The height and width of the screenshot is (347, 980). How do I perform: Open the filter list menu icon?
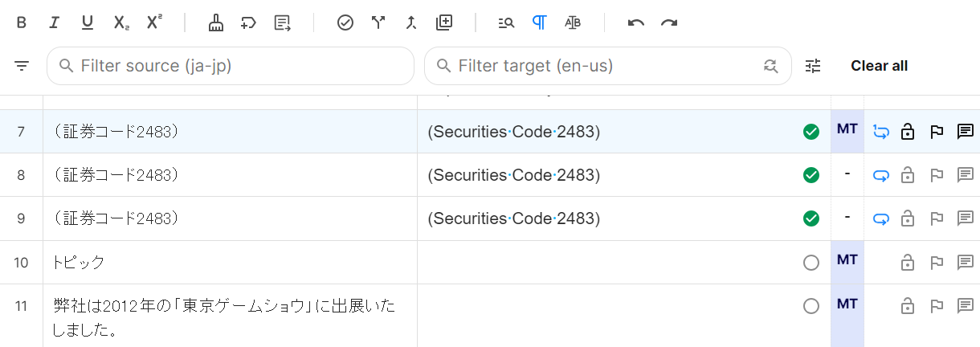tap(22, 66)
